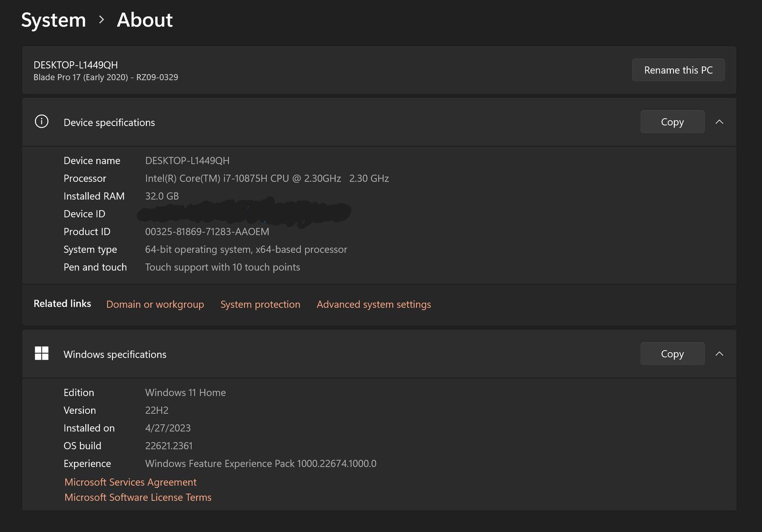Open Microsoft Services Agreement link
Viewport: 762px width, 532px height.
131,482
